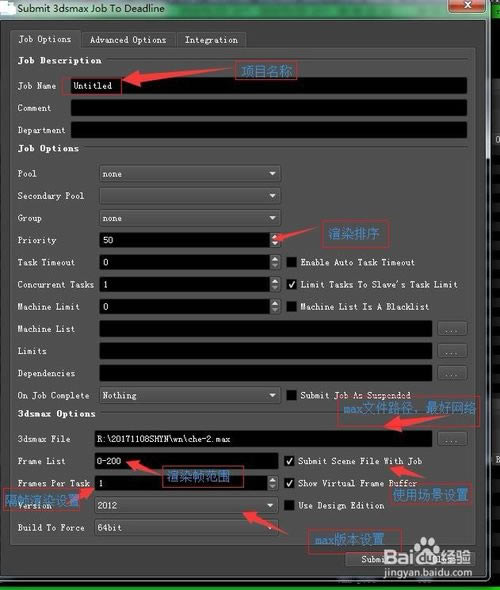Toggle Machine List Is A Blacklist
Image resolution: width=500 pixels, height=590 pixels.
pyautogui.click(x=292, y=307)
